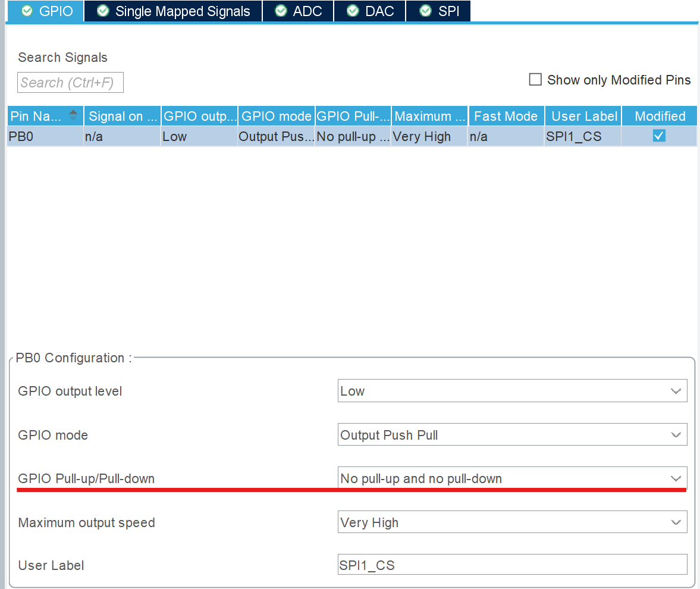Click the Maximum output speed column header
The width and height of the screenshot is (700, 589).
tap(430, 116)
